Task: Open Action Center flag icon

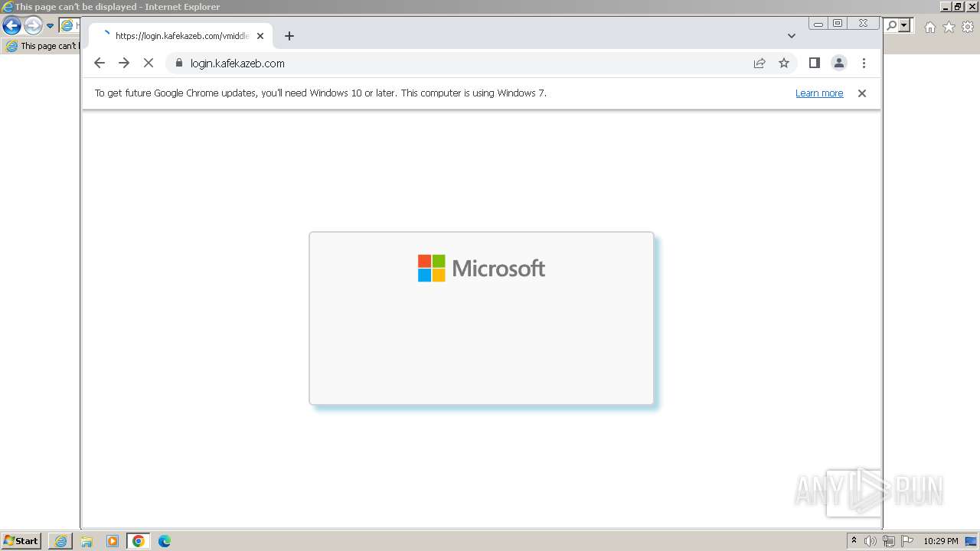Action: [x=907, y=541]
